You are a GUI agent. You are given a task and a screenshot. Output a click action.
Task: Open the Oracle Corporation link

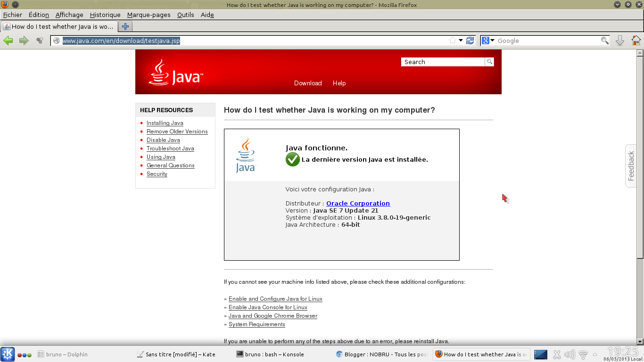pyautogui.click(x=358, y=203)
